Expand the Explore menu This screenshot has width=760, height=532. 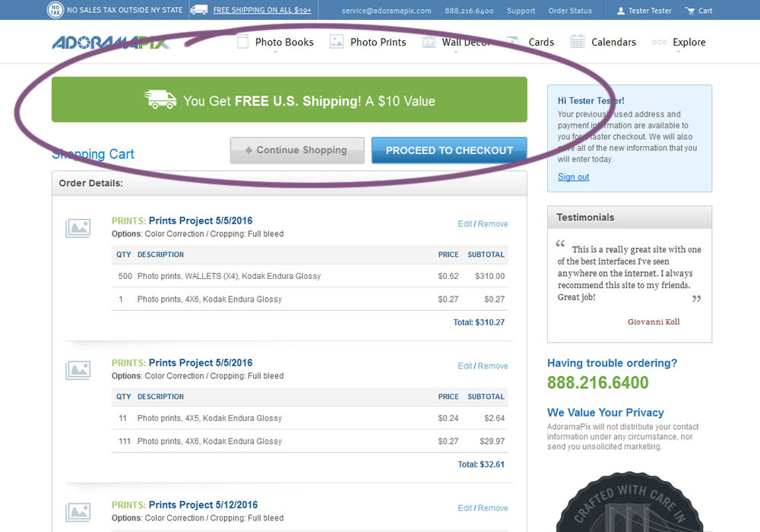[x=689, y=43]
